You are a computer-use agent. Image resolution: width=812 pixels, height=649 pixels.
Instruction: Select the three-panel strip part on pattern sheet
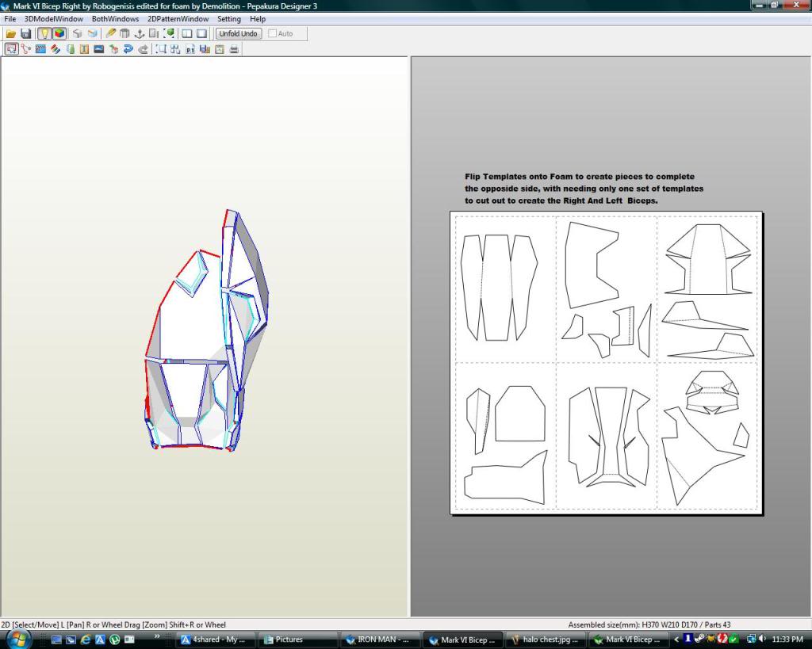[x=499, y=288]
